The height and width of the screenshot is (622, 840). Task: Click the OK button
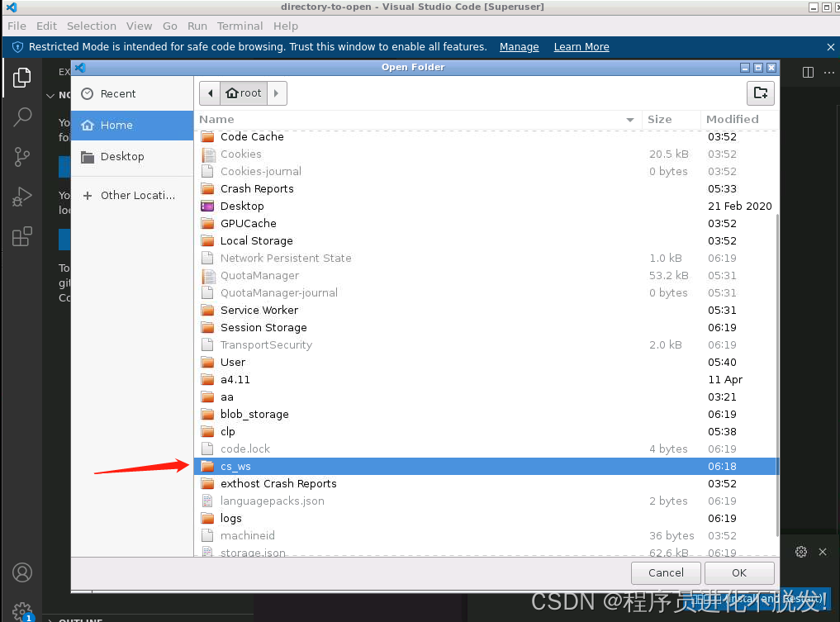pyautogui.click(x=739, y=572)
